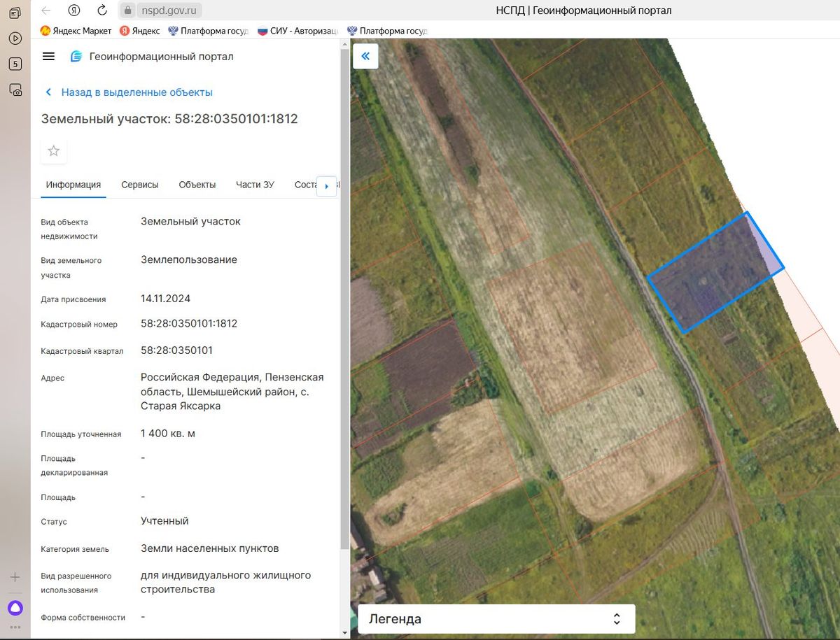Click the date value 14.11.2024

pos(165,299)
